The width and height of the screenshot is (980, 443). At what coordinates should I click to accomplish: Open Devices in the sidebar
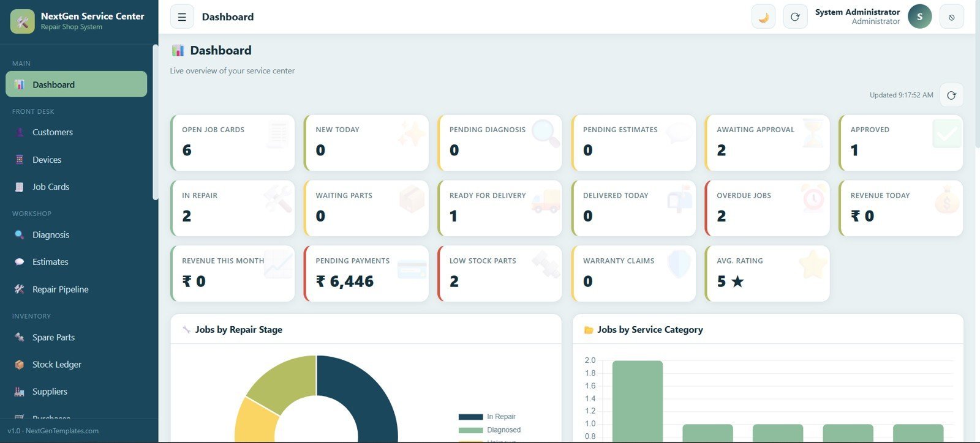[x=76, y=160]
